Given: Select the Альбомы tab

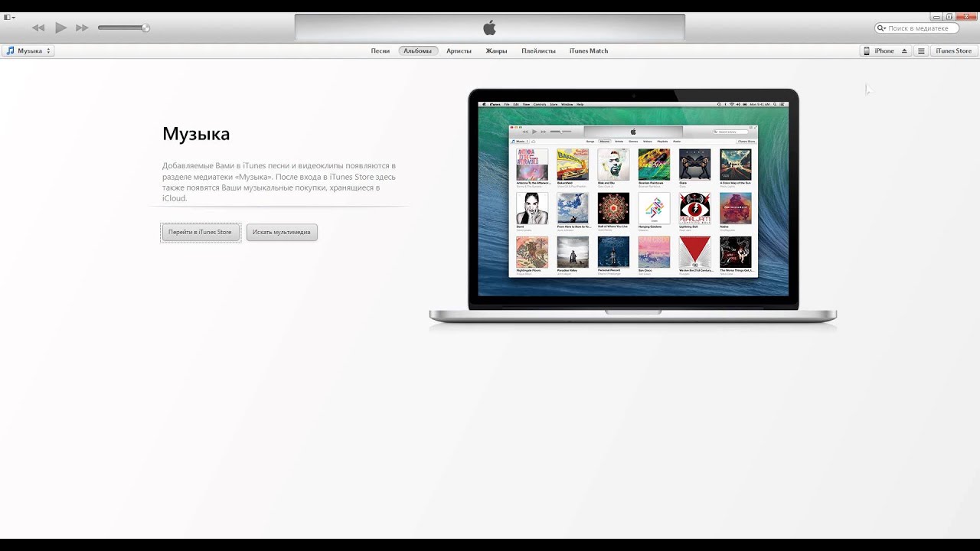Looking at the screenshot, I should pyautogui.click(x=418, y=51).
